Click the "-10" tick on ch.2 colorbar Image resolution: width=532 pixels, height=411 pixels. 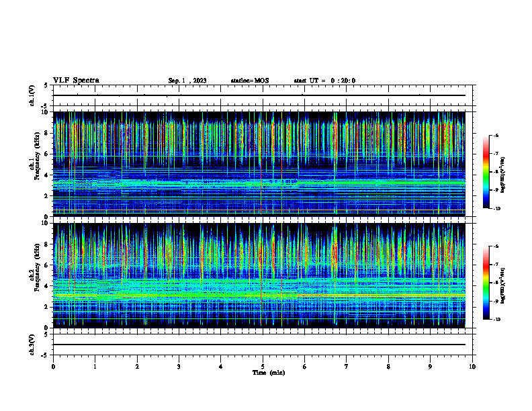pos(497,319)
